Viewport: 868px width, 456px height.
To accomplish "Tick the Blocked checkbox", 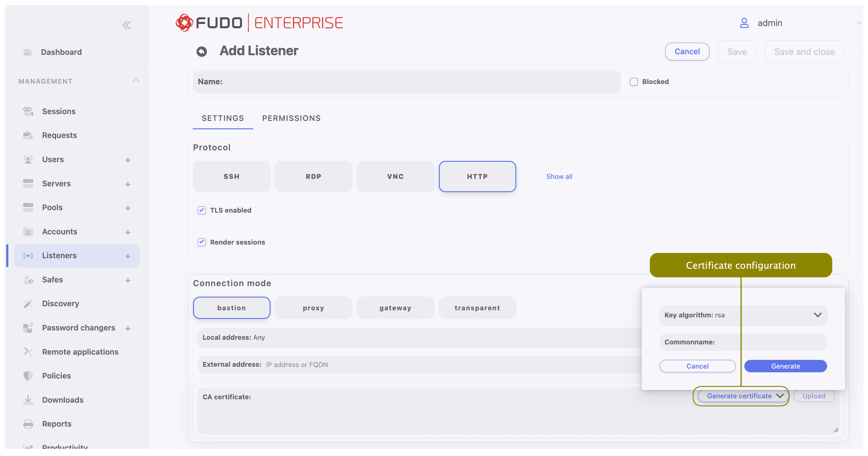I will coord(633,82).
